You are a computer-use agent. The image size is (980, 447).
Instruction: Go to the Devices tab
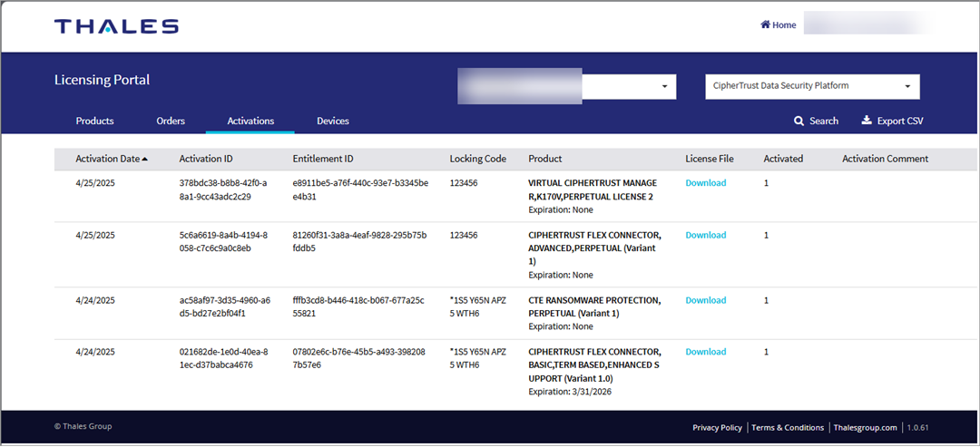tap(332, 121)
